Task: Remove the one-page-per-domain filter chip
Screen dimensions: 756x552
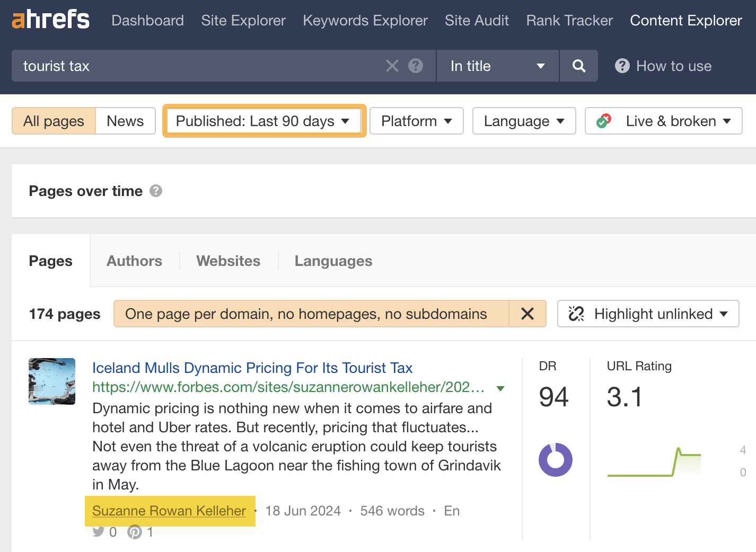Action: [x=528, y=314]
